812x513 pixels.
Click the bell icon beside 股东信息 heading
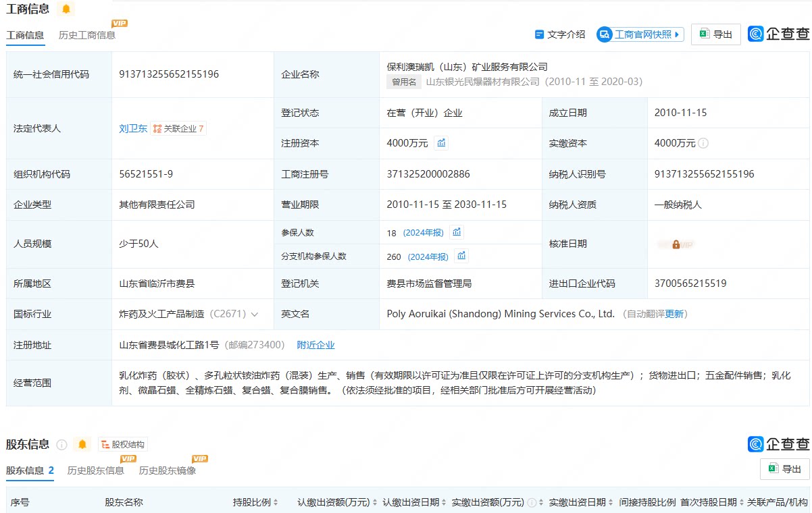click(82, 444)
